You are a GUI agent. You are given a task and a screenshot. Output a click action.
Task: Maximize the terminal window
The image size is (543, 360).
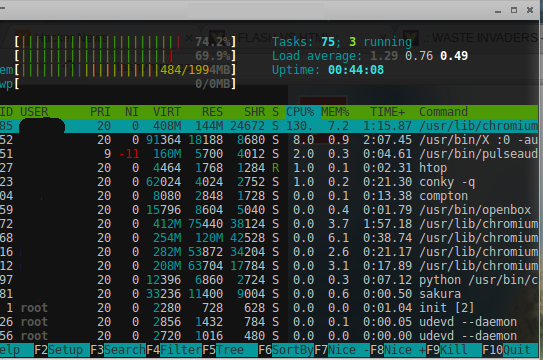click(x=514, y=10)
